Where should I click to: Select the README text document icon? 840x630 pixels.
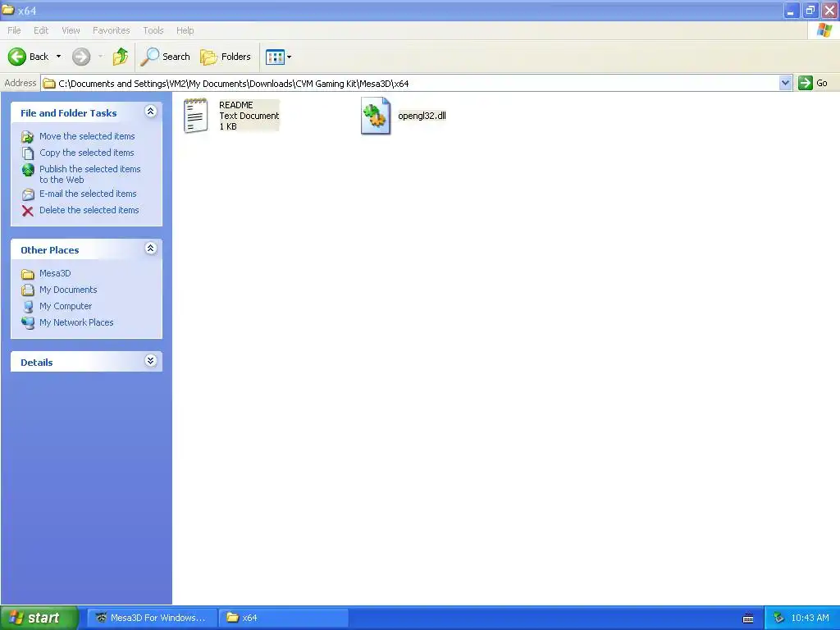(195, 115)
